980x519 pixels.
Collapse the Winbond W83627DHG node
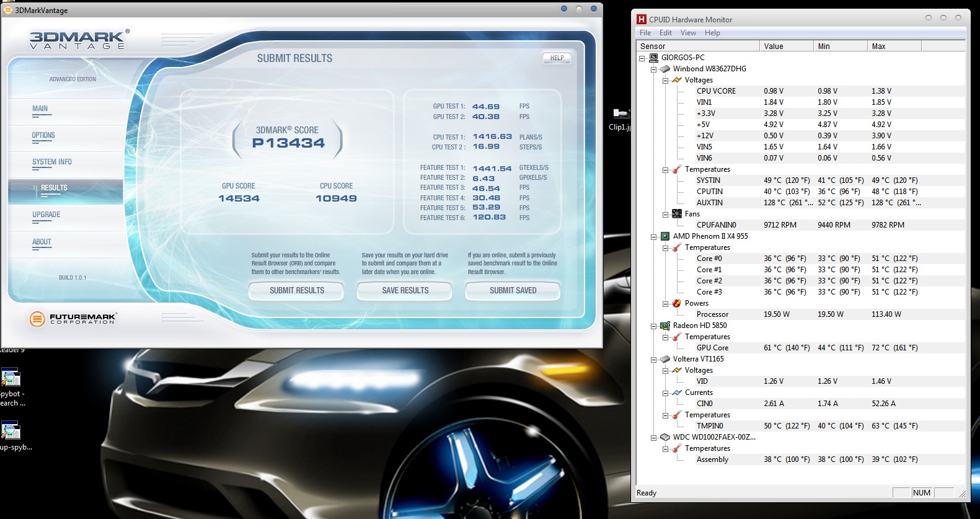click(x=654, y=69)
